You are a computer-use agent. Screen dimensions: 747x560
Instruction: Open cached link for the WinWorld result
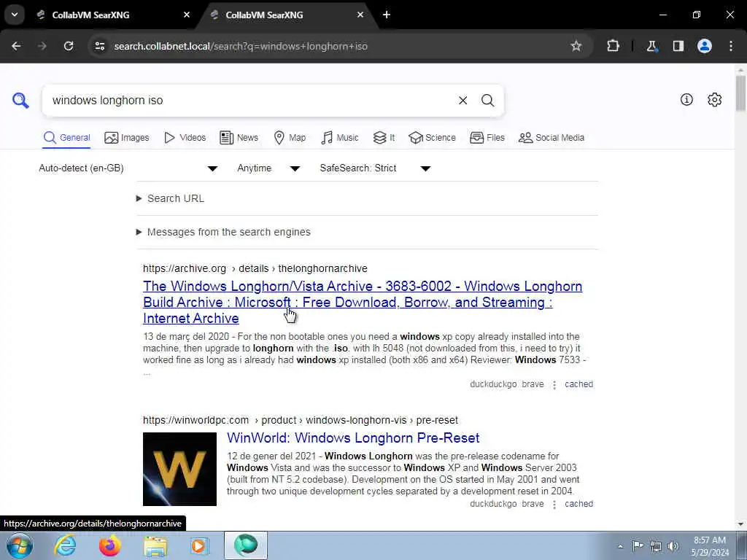[x=578, y=504]
